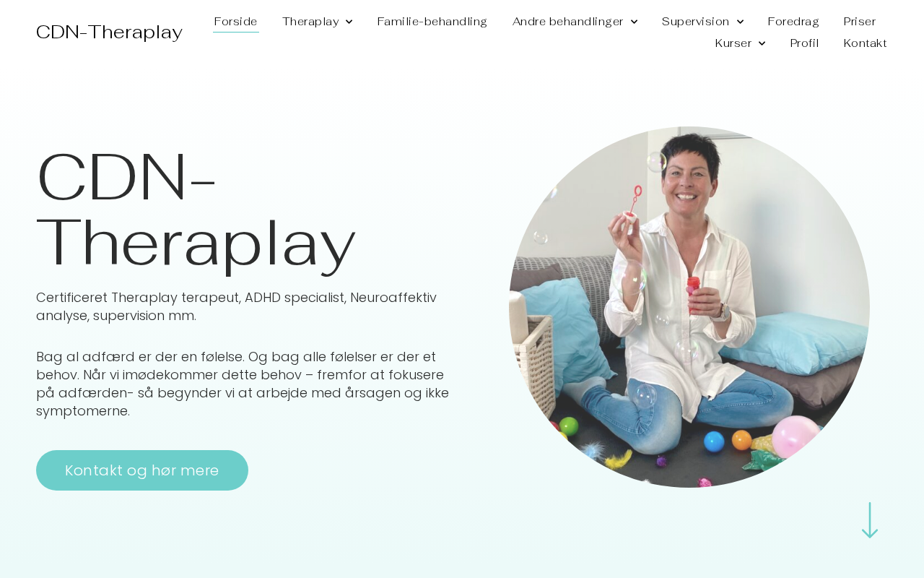Expand the Kurser dropdown chevron
Image resolution: width=924 pixels, height=578 pixels.
coord(762,43)
